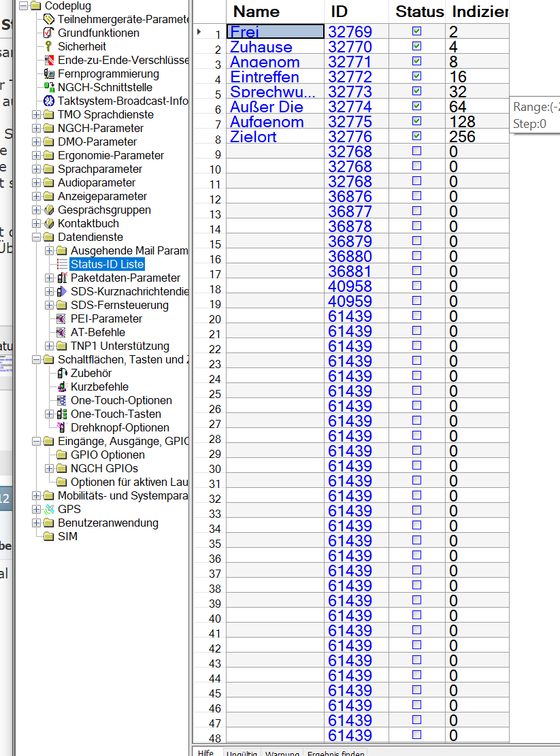This screenshot has width=560, height=756.
Task: Click the Fernprogrammierung computer icon
Action: point(48,73)
